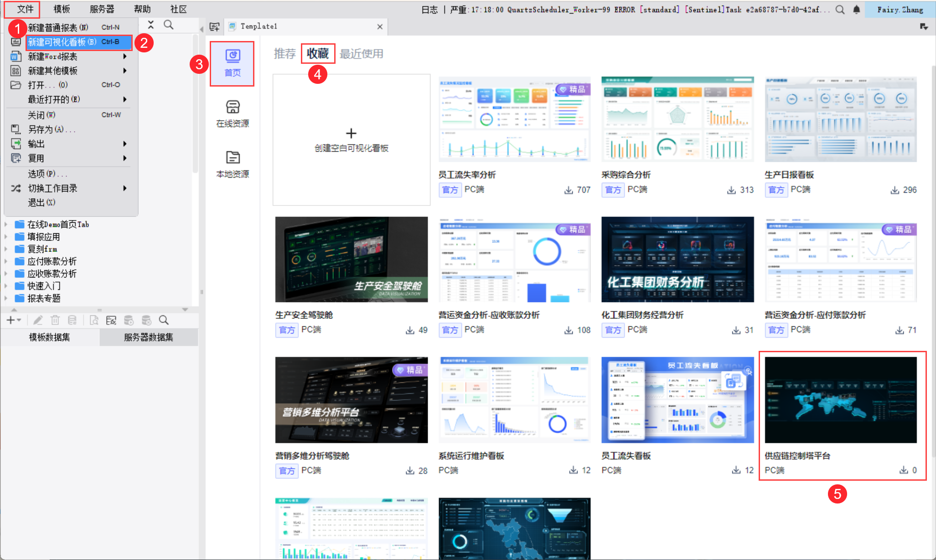Expand the 填报应用 folder
The width and height of the screenshot is (936, 560).
pos(6,237)
